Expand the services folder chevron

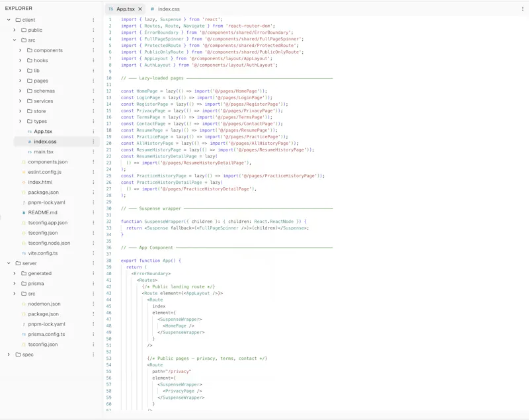pos(20,101)
